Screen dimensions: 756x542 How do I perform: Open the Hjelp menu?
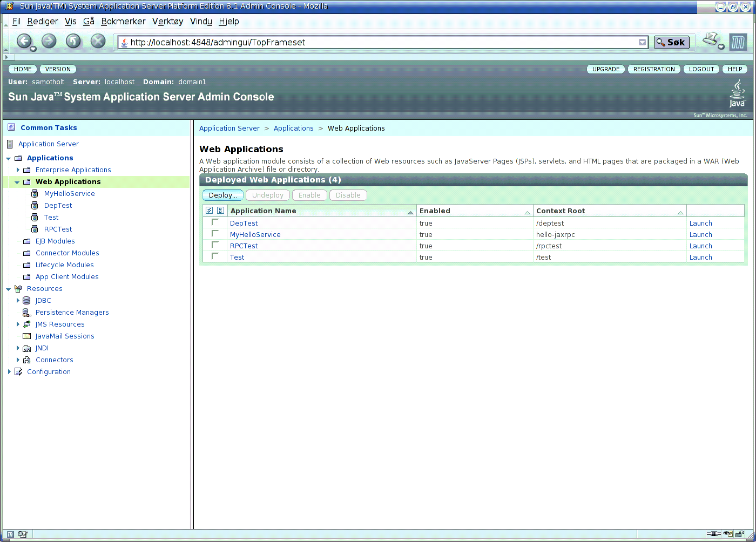[229, 21]
